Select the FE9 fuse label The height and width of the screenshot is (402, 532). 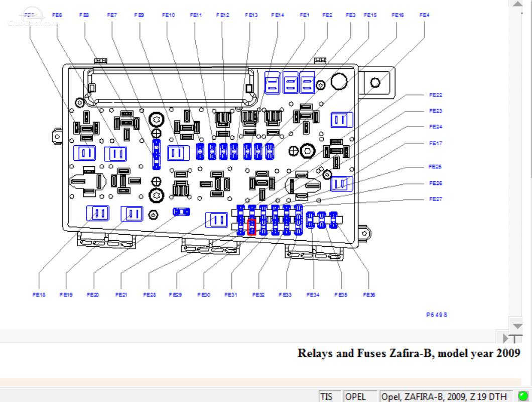[x=139, y=15]
